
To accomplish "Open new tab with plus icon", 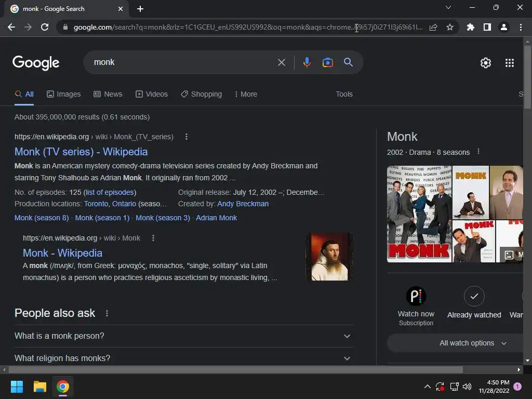I will [140, 9].
